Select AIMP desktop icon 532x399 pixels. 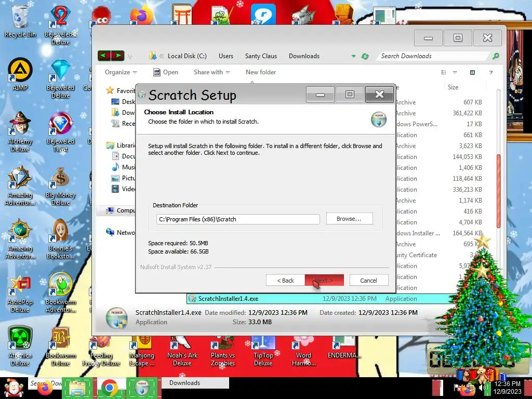[x=20, y=75]
